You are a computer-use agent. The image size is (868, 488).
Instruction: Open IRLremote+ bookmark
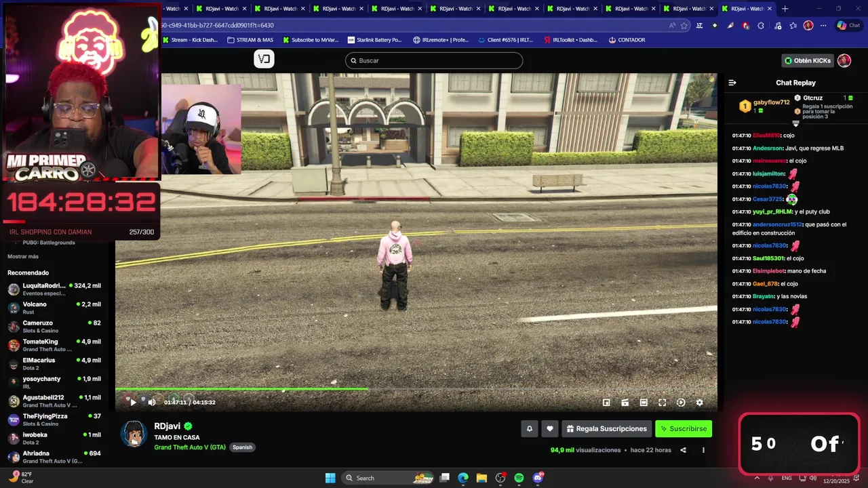click(441, 40)
